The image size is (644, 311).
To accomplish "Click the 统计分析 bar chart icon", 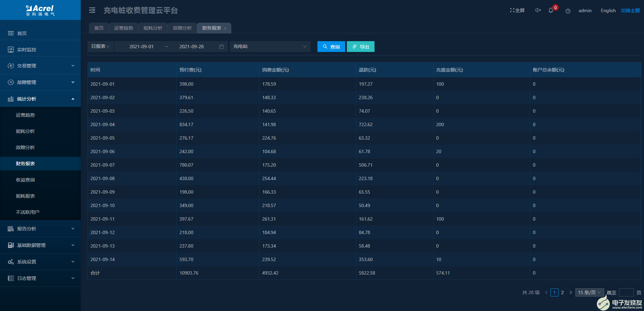I will coord(11,99).
